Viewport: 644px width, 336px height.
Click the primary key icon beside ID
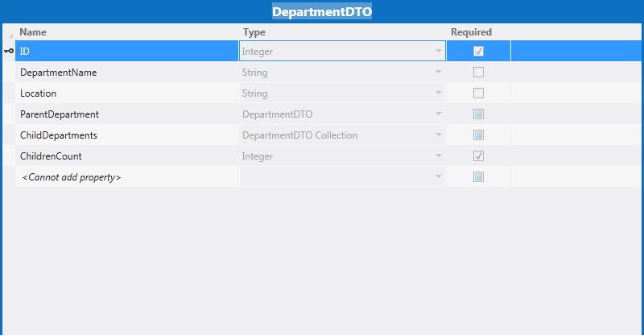9,52
